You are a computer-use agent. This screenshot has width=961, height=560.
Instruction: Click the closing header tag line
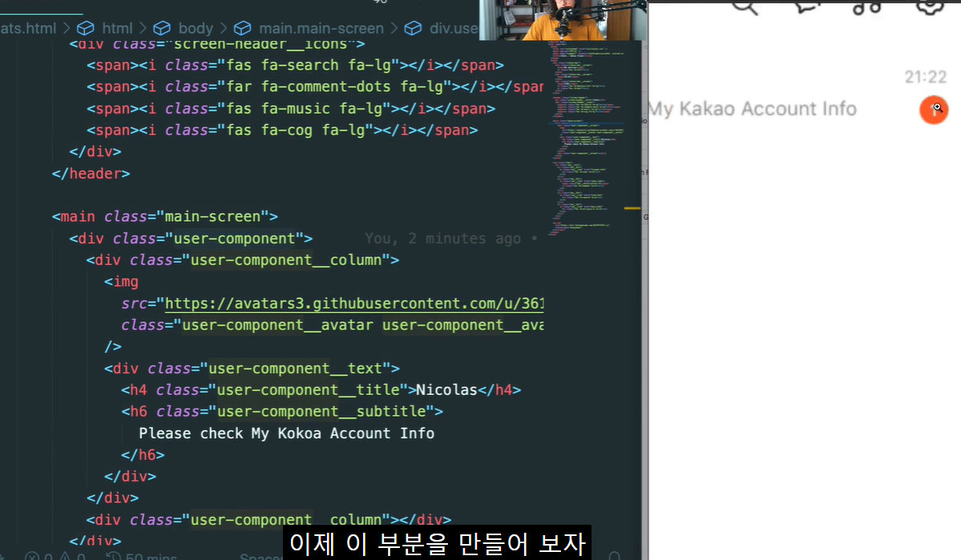pos(91,174)
